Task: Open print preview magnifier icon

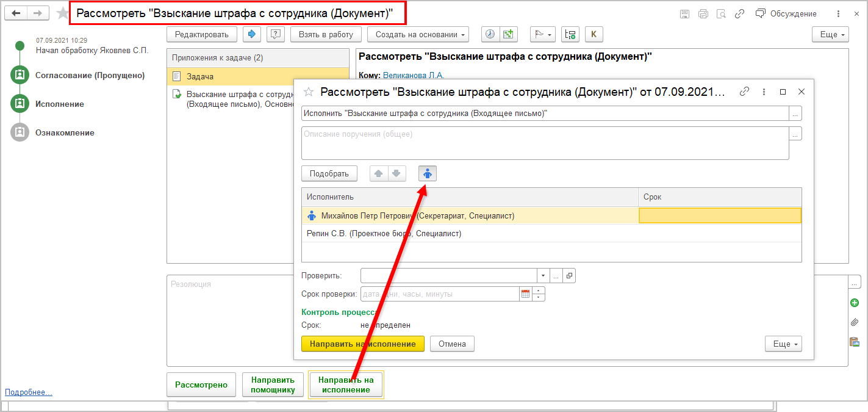Action: pos(721,13)
